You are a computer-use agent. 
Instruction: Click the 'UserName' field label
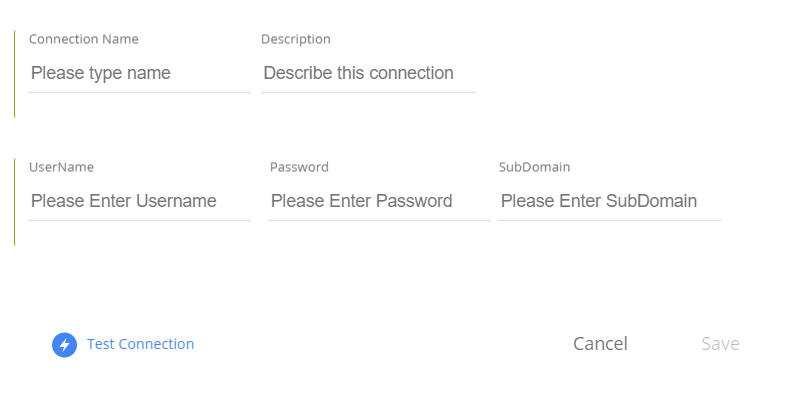pyautogui.click(x=61, y=167)
